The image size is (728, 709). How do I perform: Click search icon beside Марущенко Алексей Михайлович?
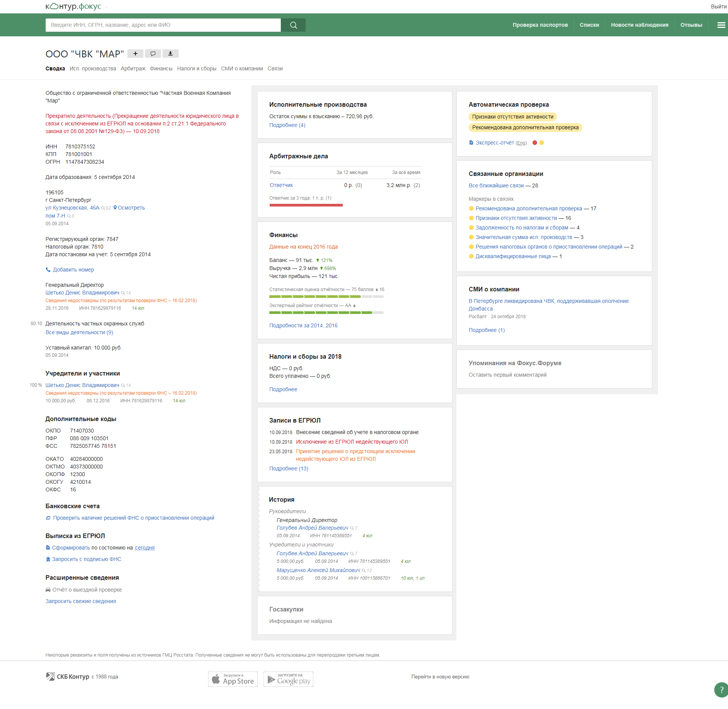(364, 571)
